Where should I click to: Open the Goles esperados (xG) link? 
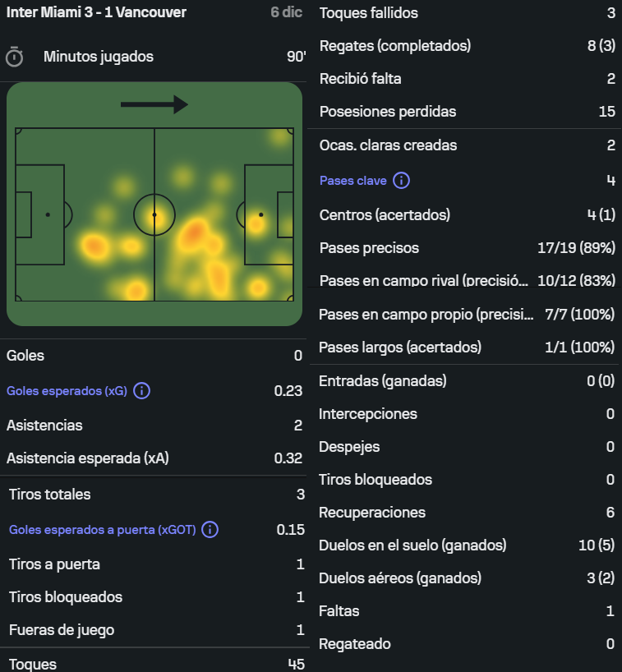coord(67,391)
